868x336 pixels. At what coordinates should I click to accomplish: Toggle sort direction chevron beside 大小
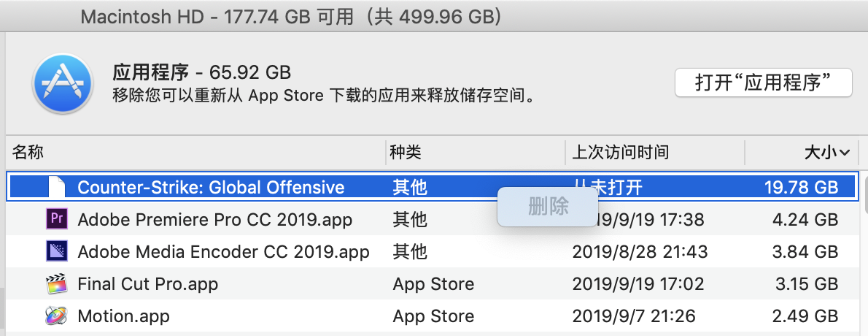click(x=845, y=153)
